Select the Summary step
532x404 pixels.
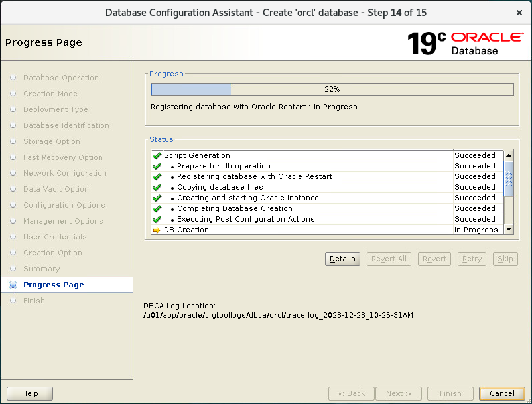pyautogui.click(x=41, y=269)
